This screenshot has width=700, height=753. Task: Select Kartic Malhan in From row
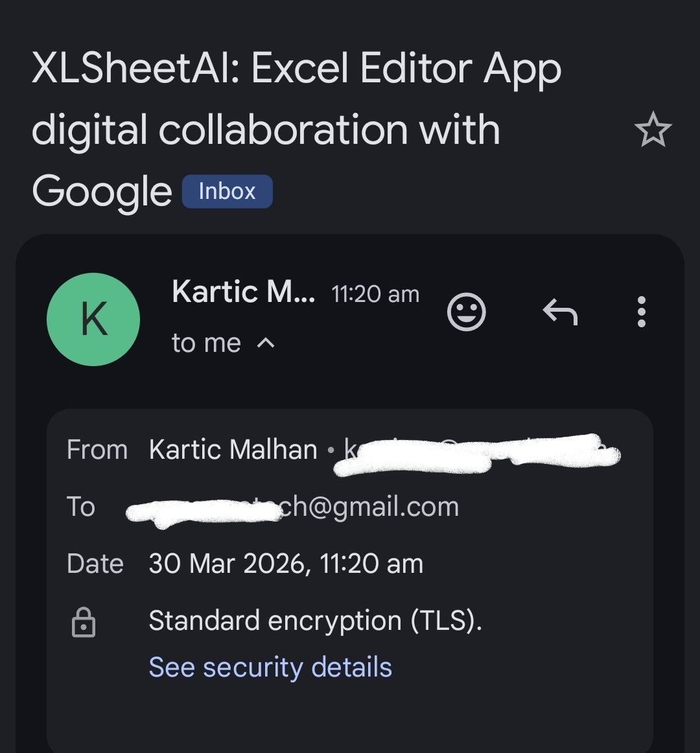coord(233,450)
